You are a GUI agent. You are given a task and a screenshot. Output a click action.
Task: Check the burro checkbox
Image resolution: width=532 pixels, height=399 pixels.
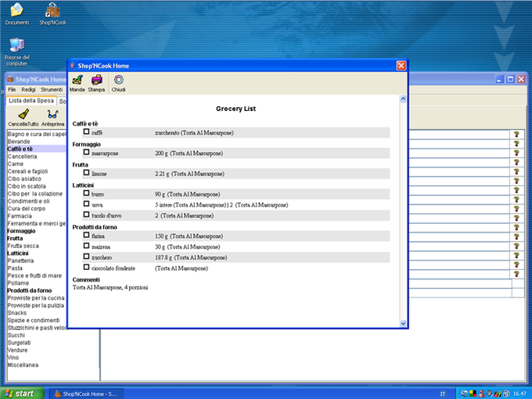pyautogui.click(x=87, y=193)
